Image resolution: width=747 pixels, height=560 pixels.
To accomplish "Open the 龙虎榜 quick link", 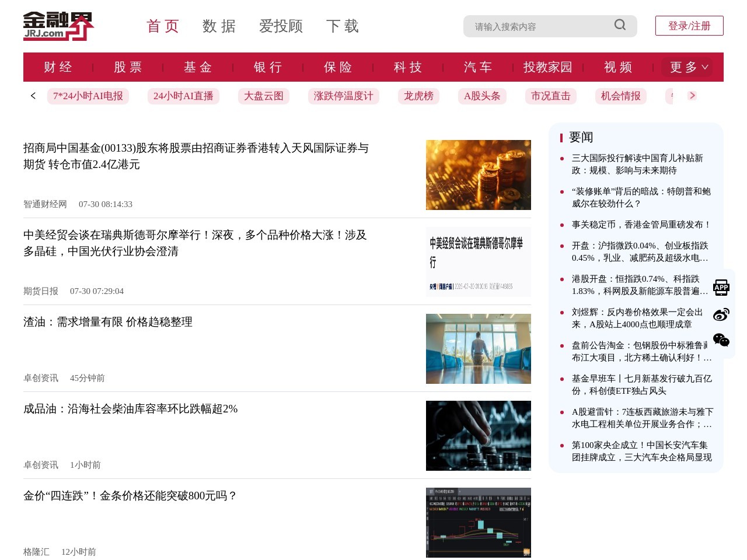I will click(418, 96).
